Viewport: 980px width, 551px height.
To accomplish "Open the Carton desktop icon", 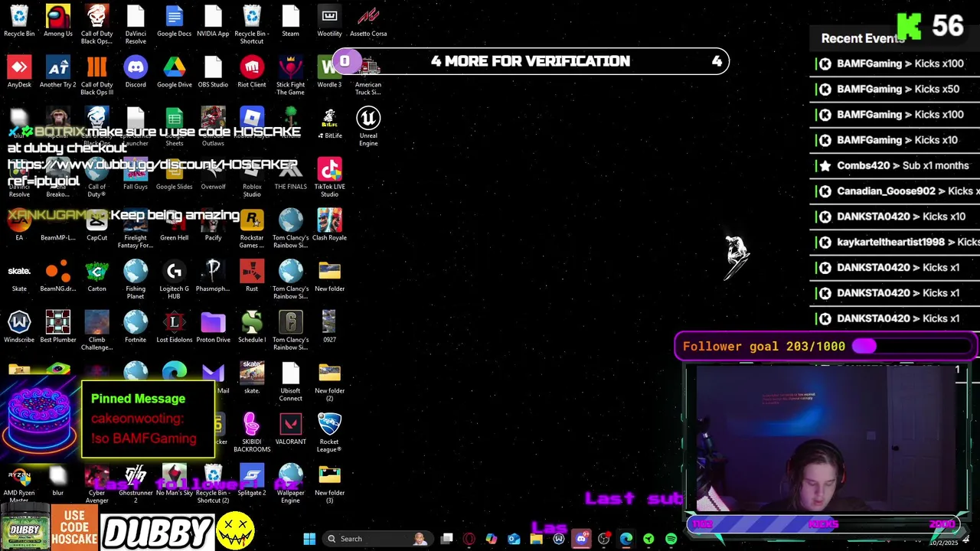I will tap(96, 275).
